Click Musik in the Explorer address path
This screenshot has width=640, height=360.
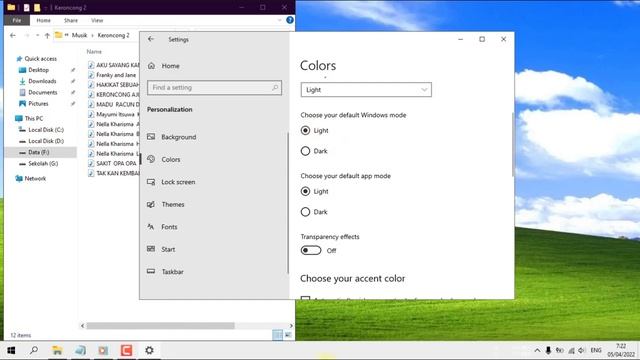click(80, 36)
